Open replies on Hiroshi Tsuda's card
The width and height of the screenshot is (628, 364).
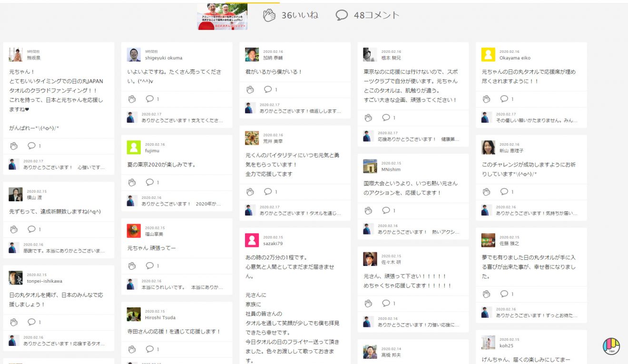[150, 349]
